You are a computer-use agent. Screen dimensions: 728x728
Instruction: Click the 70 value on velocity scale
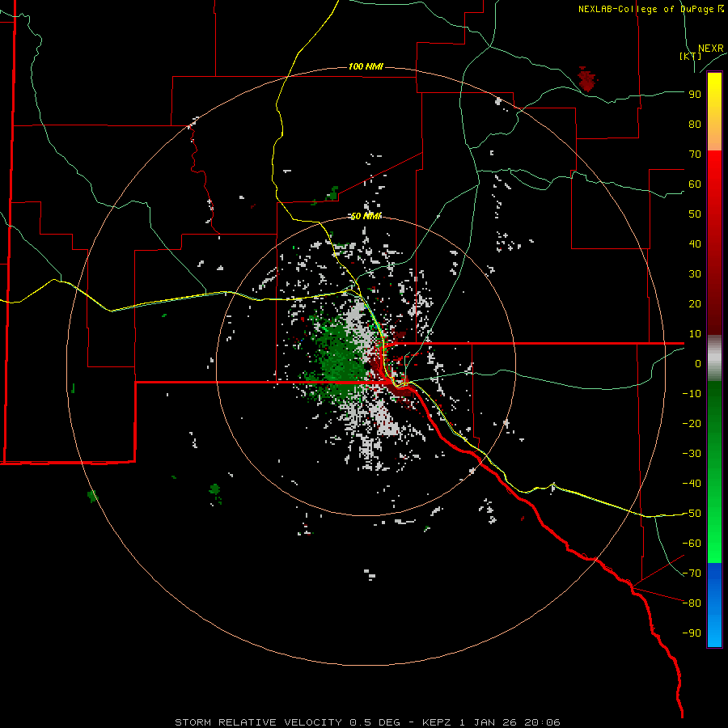(695, 154)
